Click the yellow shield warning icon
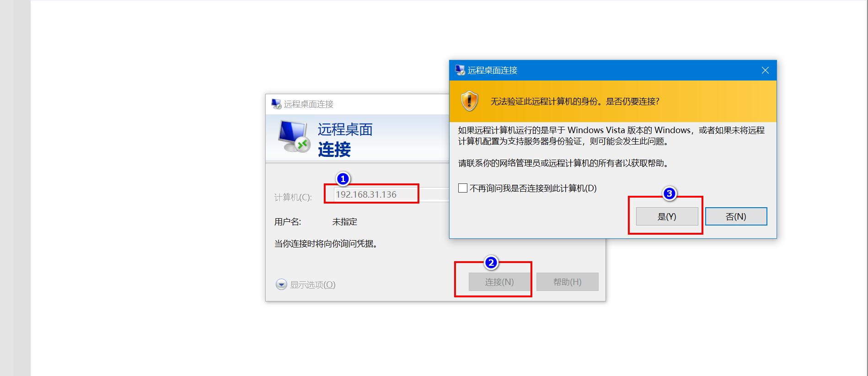 pyautogui.click(x=469, y=101)
